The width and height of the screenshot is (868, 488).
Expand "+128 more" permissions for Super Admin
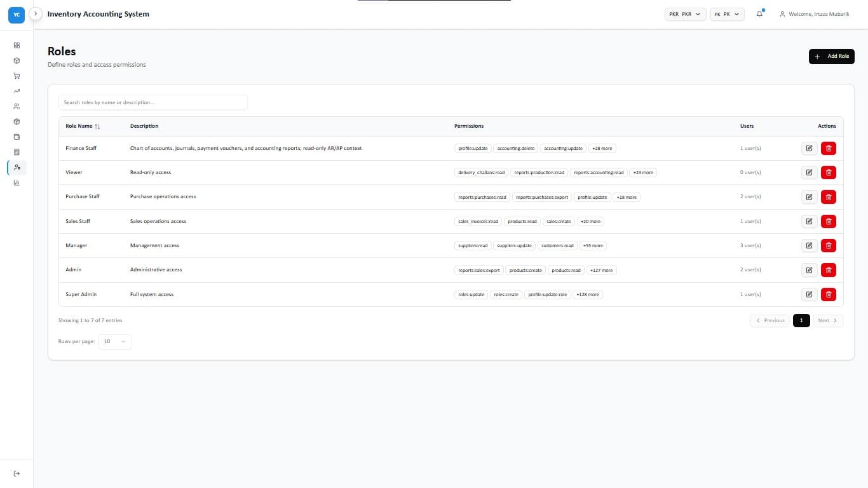(588, 294)
